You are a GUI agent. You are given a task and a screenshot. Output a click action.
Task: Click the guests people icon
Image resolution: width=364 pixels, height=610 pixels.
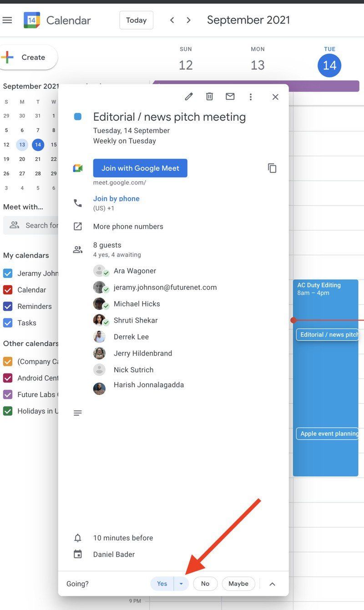[x=78, y=249]
